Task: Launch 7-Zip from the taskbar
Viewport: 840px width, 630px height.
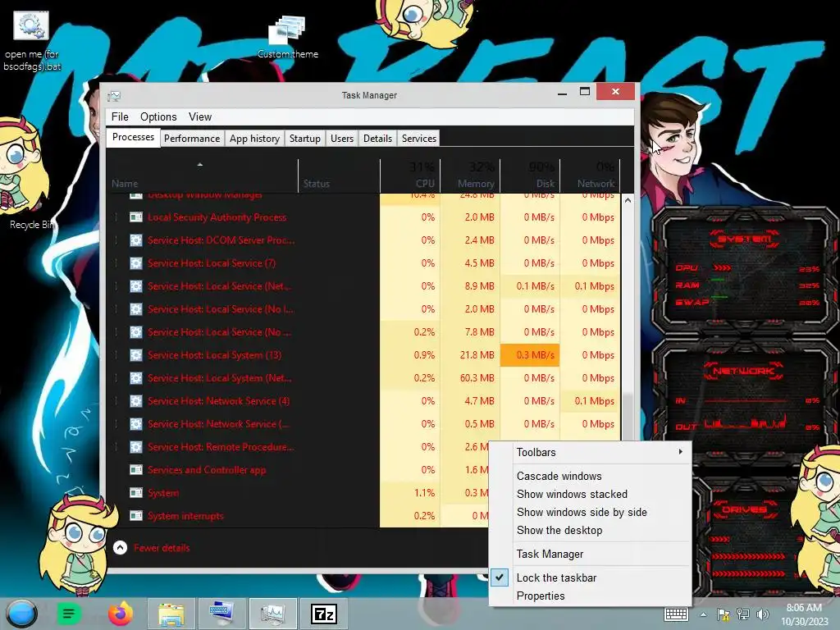Action: (324, 614)
